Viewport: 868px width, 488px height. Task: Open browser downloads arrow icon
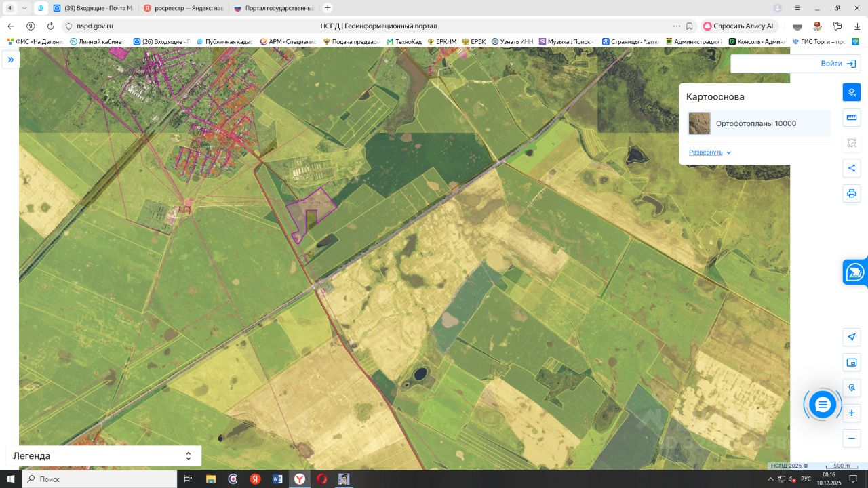856,26
